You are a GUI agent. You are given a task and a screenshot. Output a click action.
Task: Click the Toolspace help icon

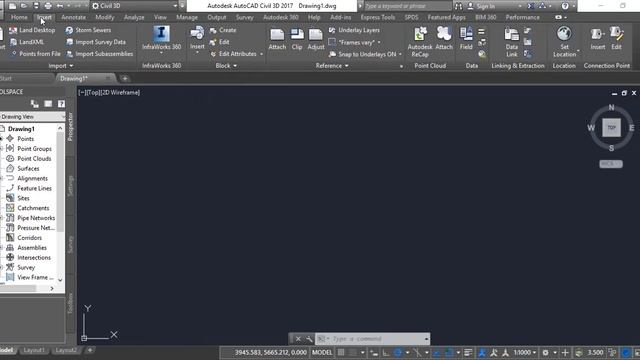(61, 104)
